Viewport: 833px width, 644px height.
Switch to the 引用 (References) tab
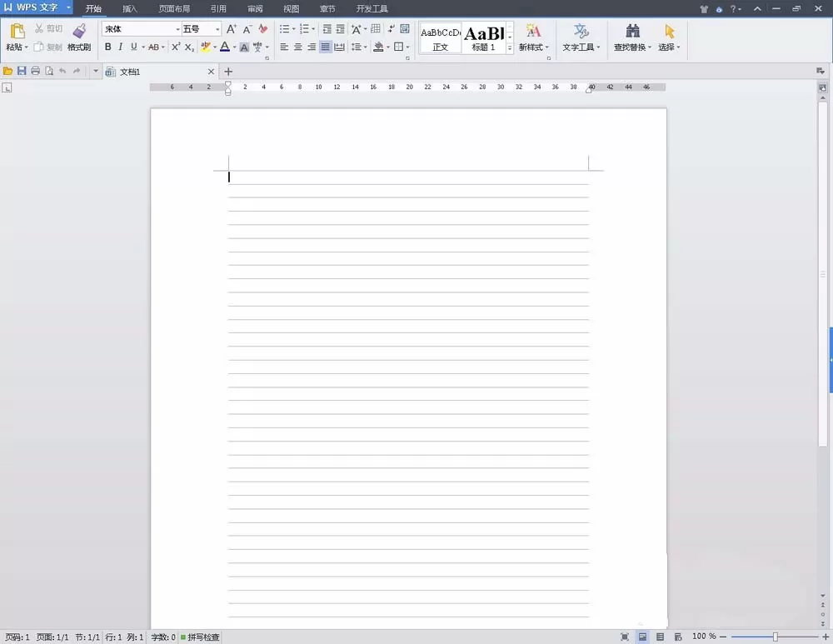[x=218, y=8]
